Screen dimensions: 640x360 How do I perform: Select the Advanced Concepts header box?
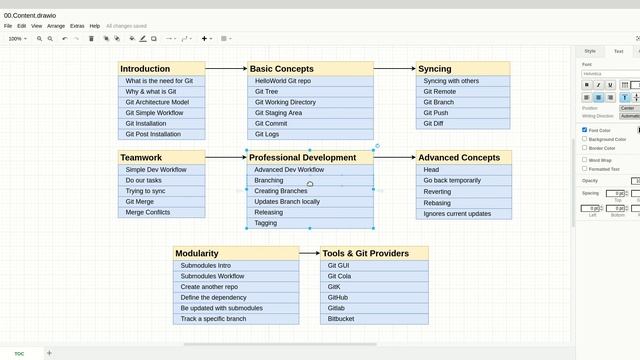(464, 157)
